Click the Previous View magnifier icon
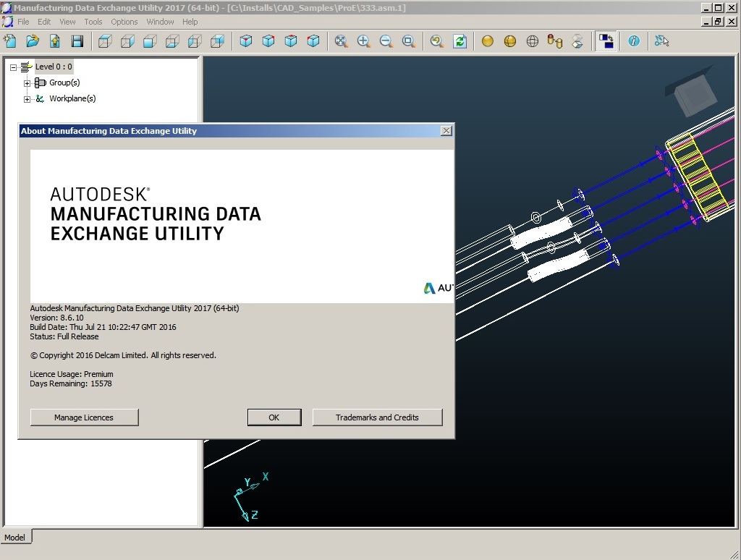 (436, 41)
